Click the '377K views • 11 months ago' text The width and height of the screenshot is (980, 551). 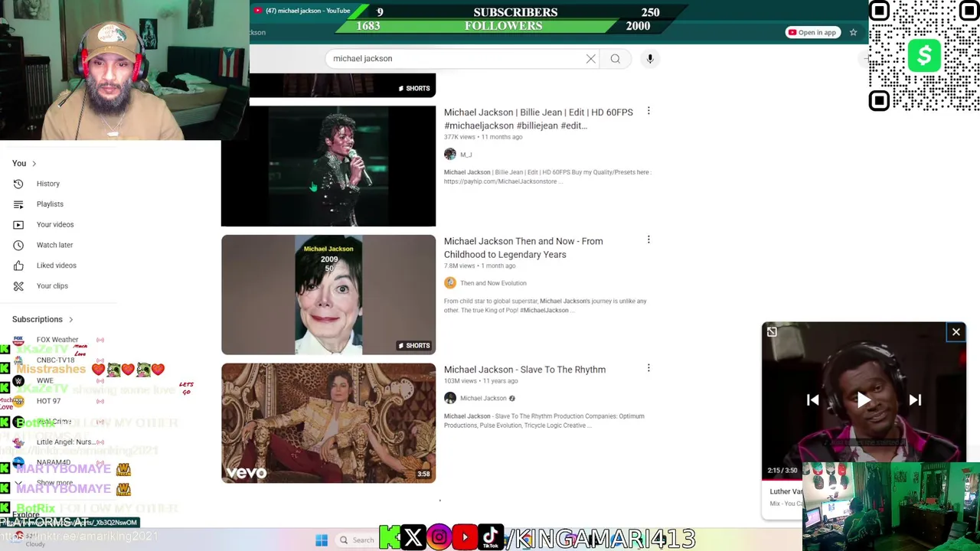click(x=483, y=137)
